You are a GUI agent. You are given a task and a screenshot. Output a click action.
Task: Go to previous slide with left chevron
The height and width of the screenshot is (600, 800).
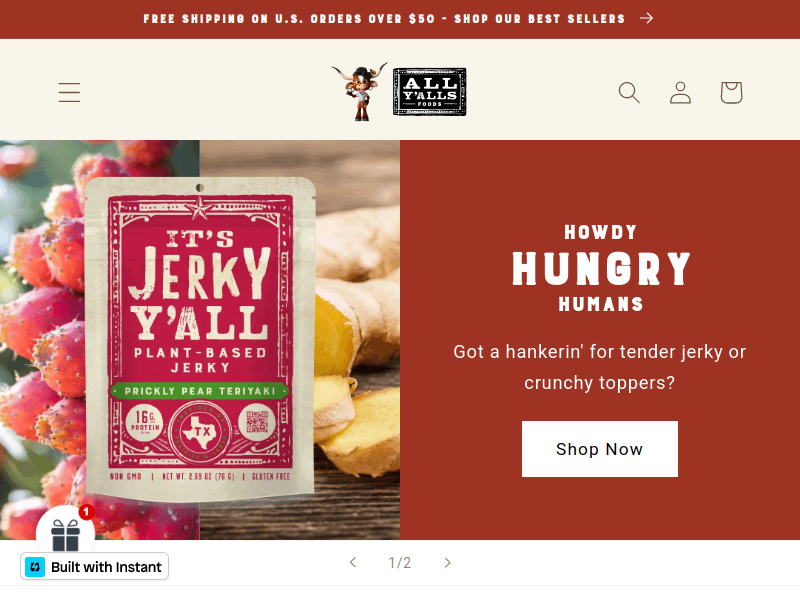[x=353, y=563]
